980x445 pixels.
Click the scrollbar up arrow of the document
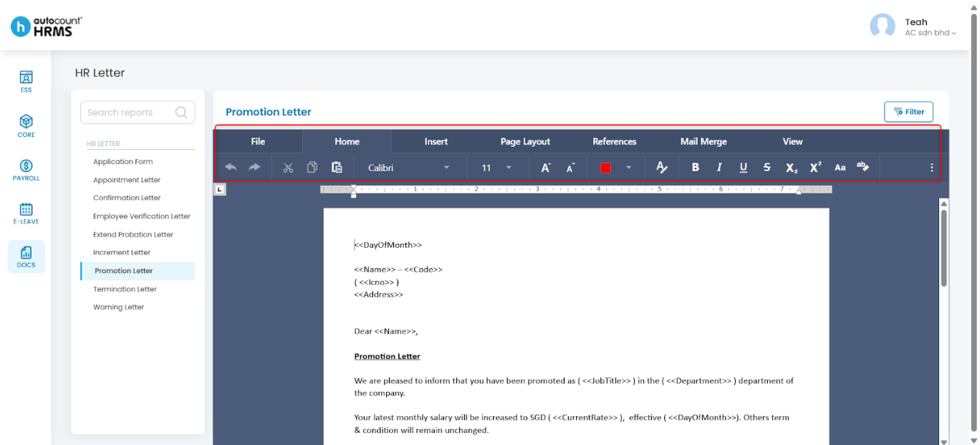click(943, 204)
